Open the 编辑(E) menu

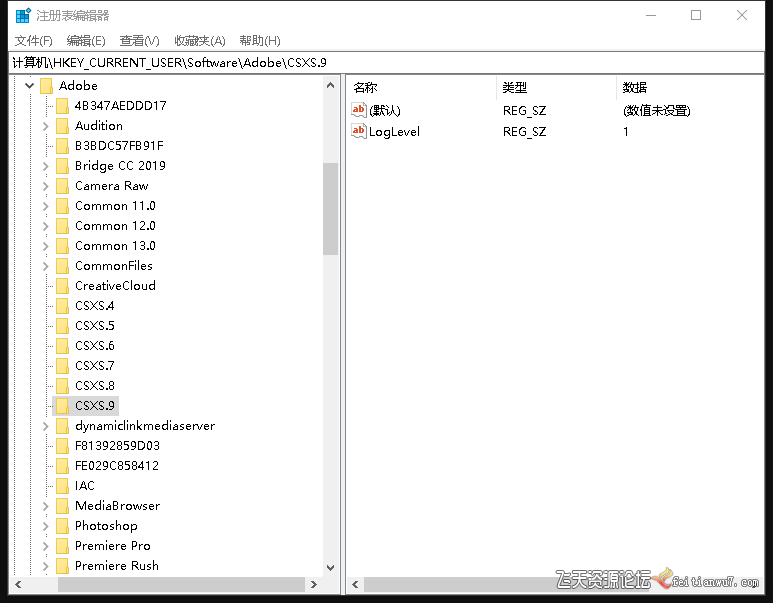(x=86, y=40)
